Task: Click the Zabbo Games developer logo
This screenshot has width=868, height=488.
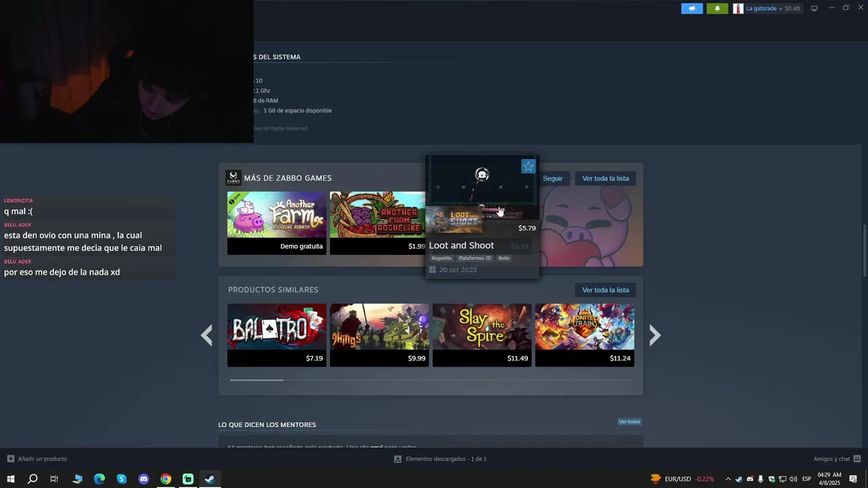Action: pos(233,178)
